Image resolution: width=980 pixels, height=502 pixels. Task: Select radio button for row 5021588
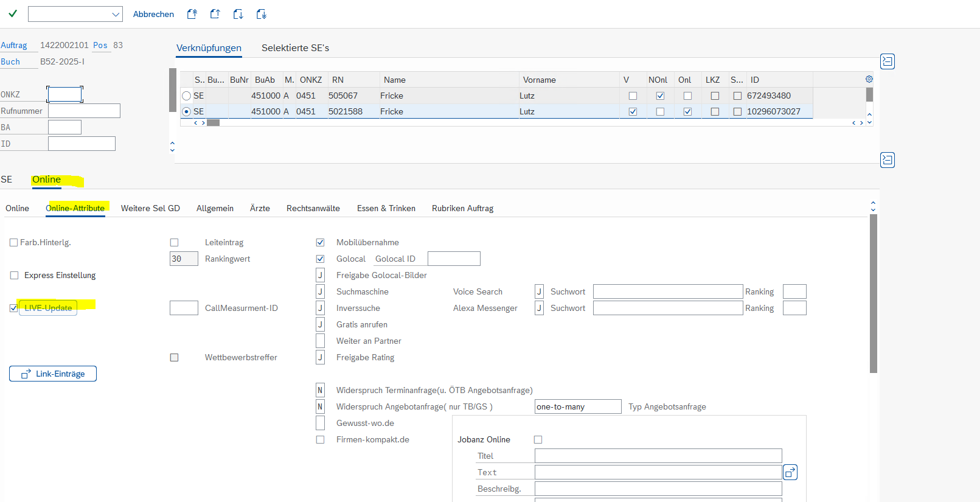pos(187,111)
